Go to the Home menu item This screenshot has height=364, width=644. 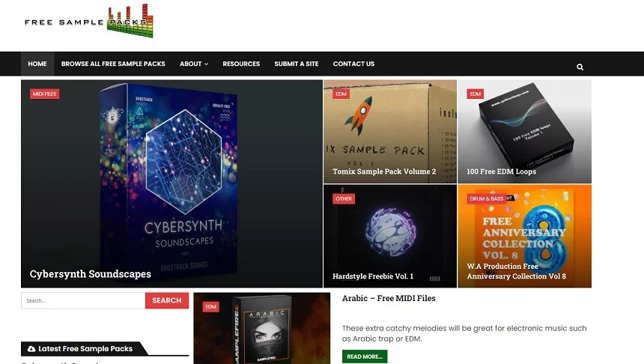[37, 64]
